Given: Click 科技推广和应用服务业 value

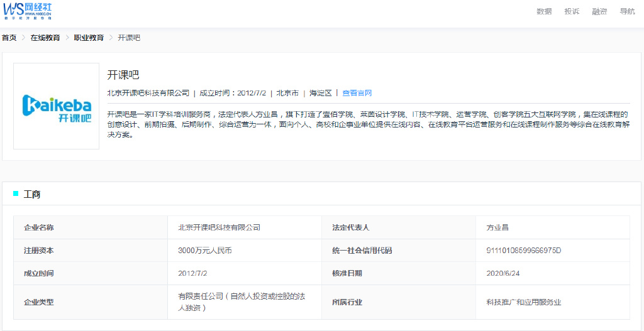Looking at the screenshot, I should [x=524, y=303].
